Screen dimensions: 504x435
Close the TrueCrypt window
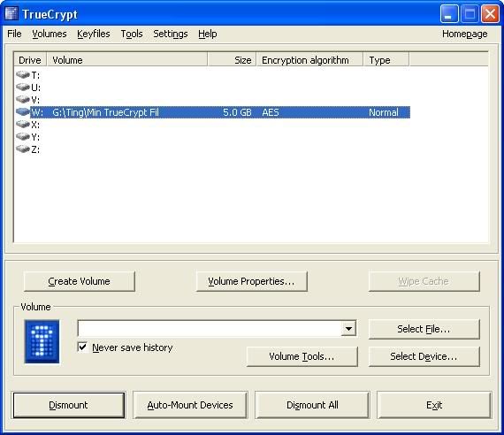point(490,14)
